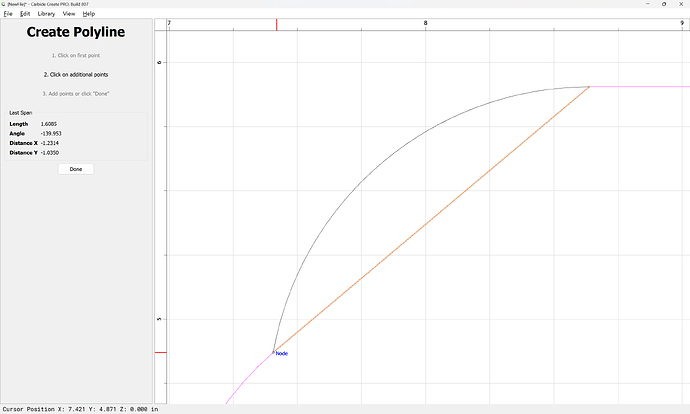Screen dimensions: 690x414
Task: Open the View menu
Action: tap(69, 14)
